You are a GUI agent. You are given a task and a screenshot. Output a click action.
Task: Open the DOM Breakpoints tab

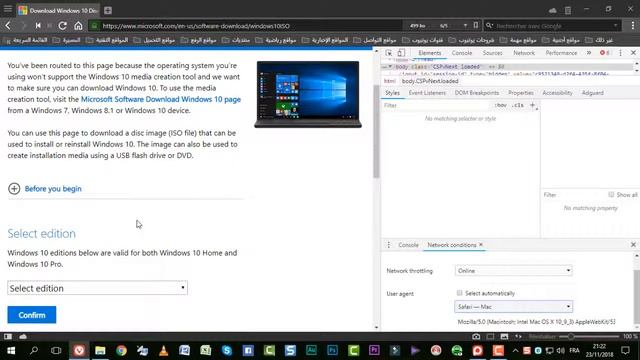pyautogui.click(x=477, y=93)
